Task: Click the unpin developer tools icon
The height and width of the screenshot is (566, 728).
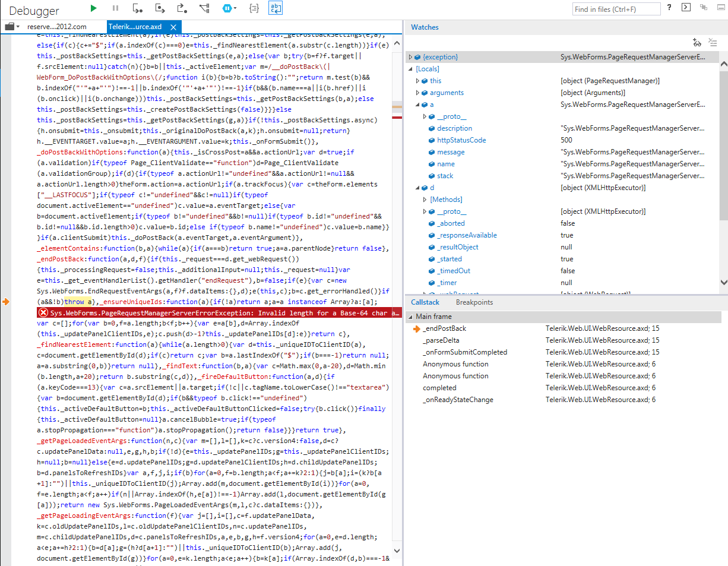Action: (704, 8)
